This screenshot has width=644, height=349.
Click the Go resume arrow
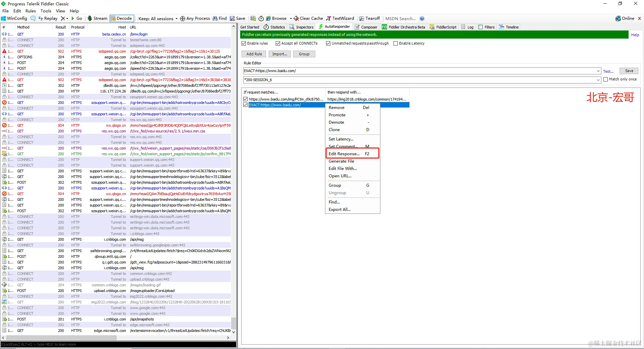pos(76,18)
